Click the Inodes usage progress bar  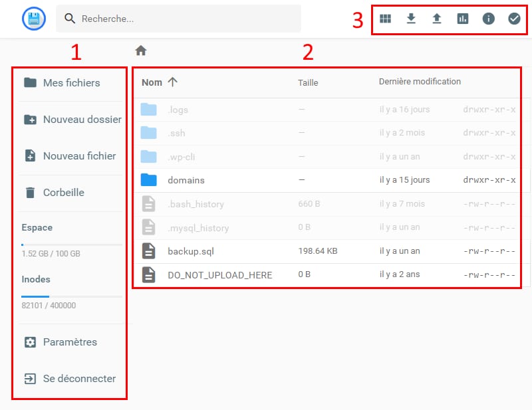(72, 296)
